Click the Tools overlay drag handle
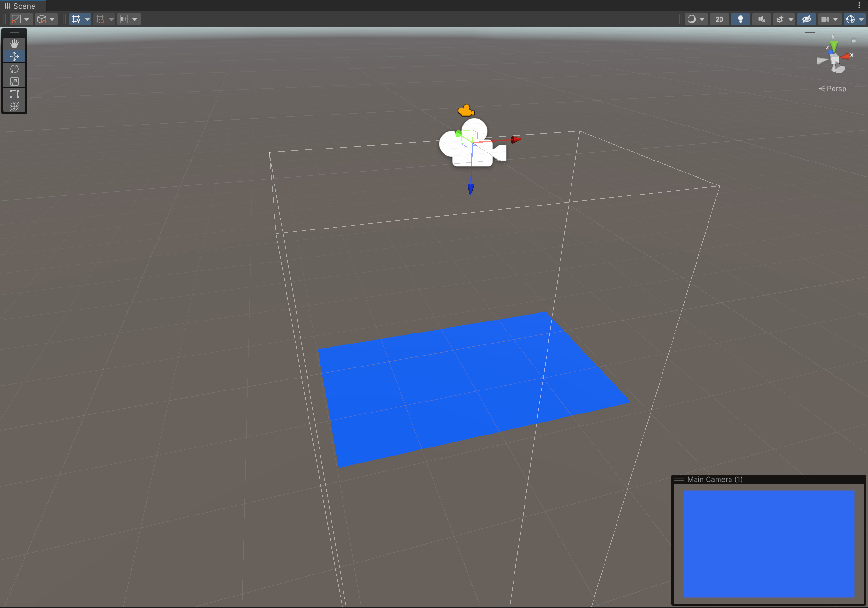Viewport: 868px width, 608px height. pyautogui.click(x=14, y=33)
